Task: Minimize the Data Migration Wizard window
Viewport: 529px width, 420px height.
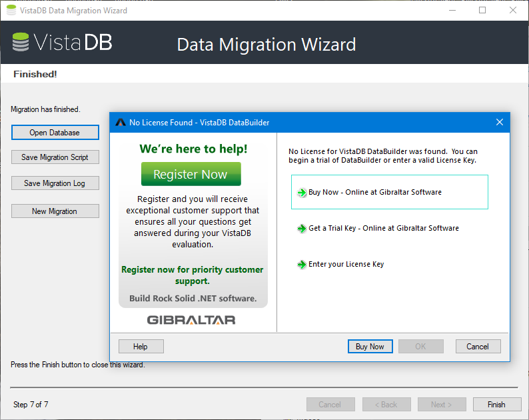Action: [x=452, y=10]
